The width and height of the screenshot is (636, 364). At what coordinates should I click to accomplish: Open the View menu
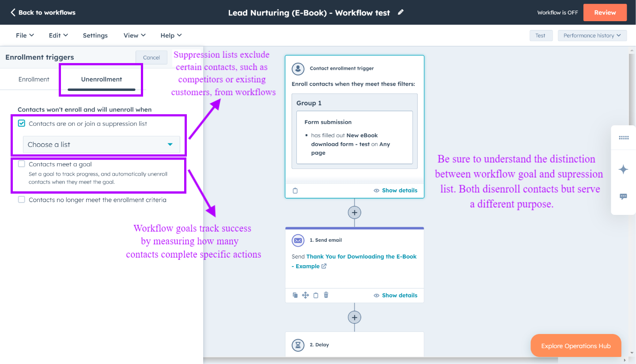(x=135, y=35)
